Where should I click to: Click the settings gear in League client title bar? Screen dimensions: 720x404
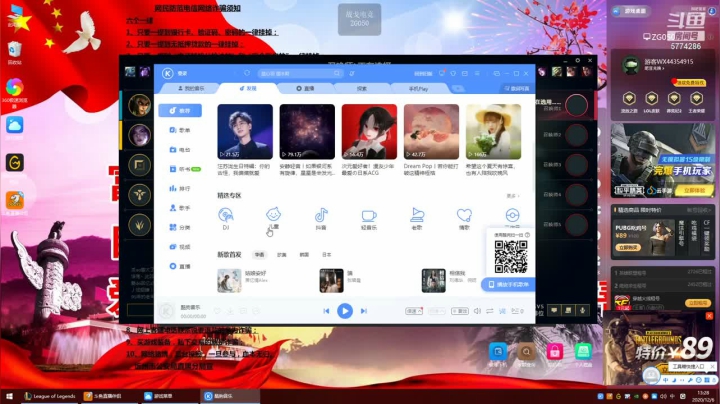578,60
